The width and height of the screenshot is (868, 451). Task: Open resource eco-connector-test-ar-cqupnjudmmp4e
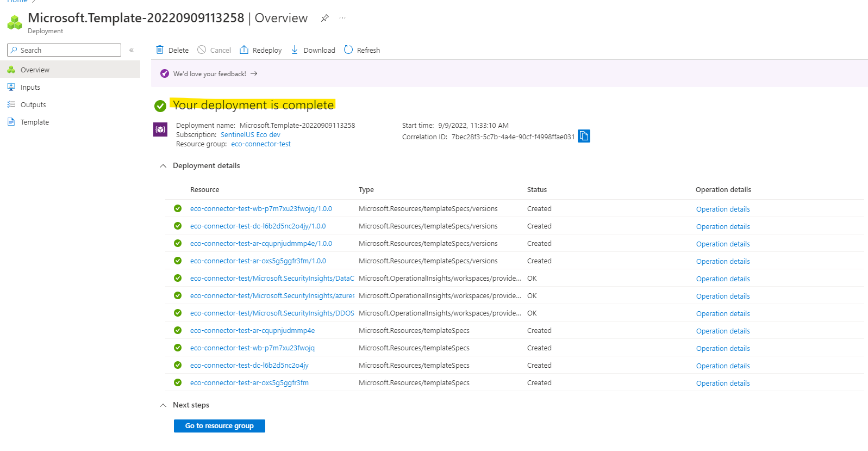pyautogui.click(x=253, y=331)
